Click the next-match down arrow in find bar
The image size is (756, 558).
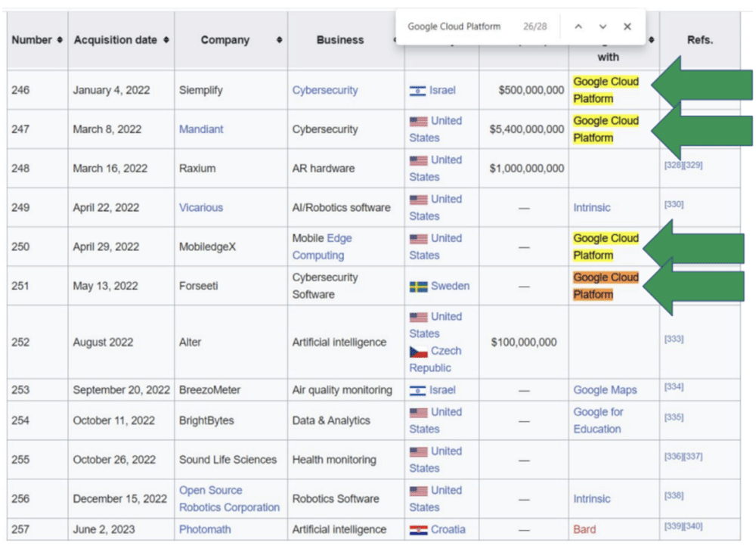(x=600, y=26)
